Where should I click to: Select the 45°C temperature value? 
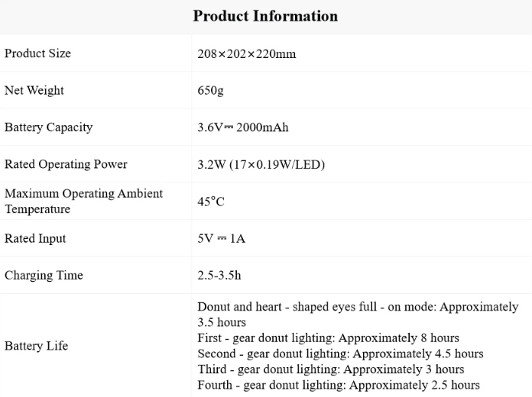pos(211,202)
